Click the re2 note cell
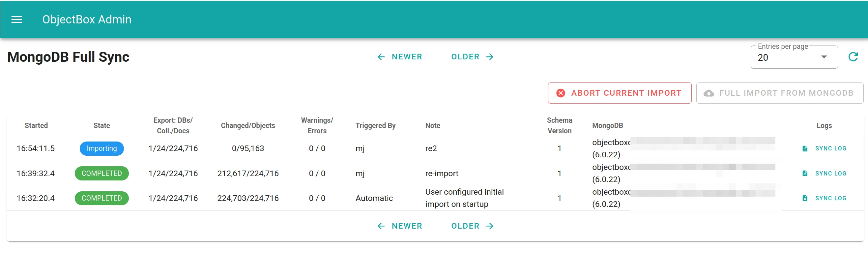868x256 pixels. tap(431, 148)
